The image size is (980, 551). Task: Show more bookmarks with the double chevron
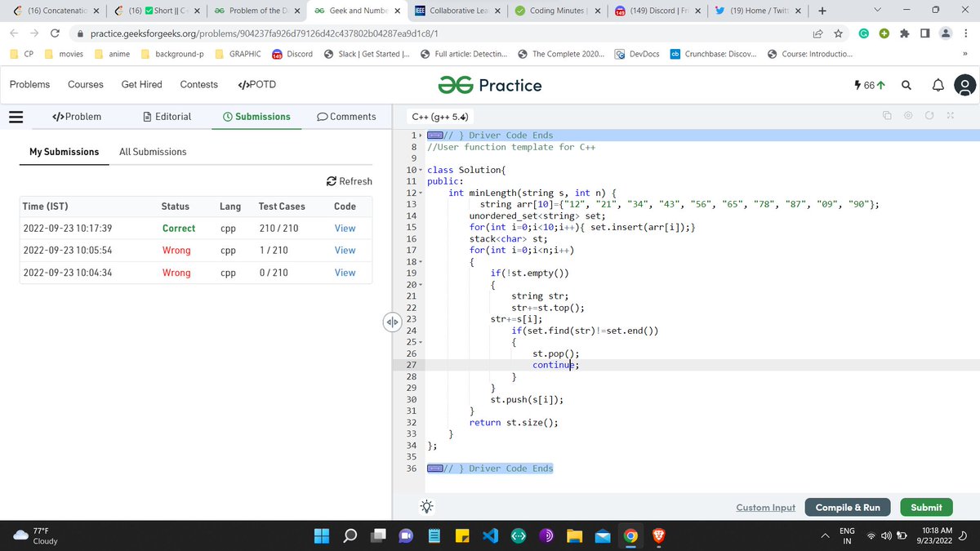tap(964, 54)
